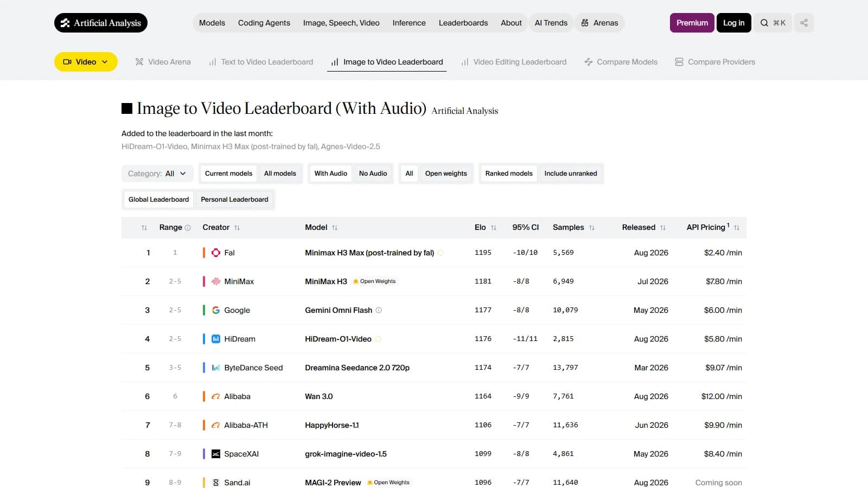Open the grok-imagine-video-1.5 model link
The width and height of the screenshot is (868, 488).
(x=346, y=454)
